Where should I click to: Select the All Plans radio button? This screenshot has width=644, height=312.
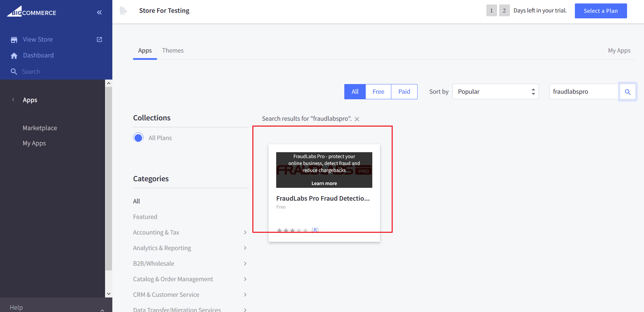click(x=138, y=138)
